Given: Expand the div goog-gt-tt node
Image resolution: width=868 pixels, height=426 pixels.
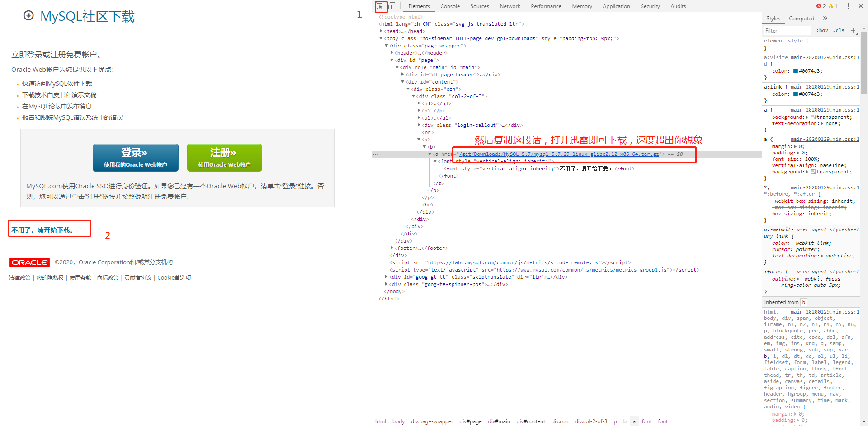Looking at the screenshot, I should point(387,277).
